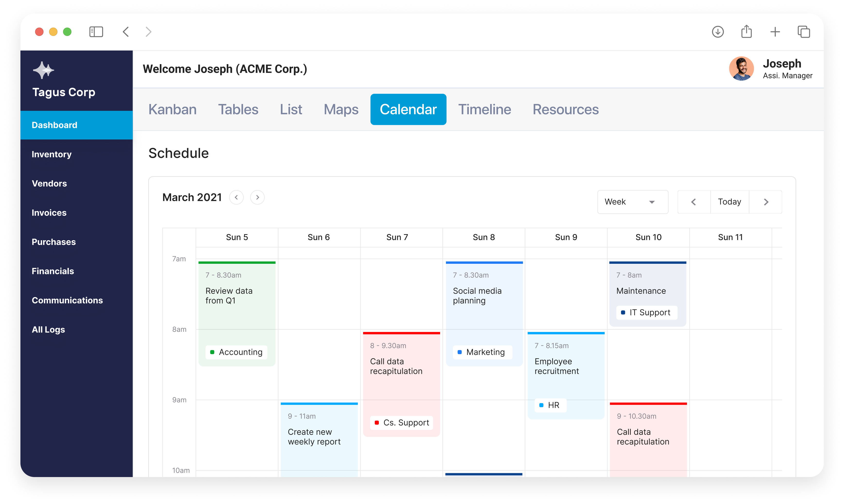Go to previous week arrow beside Today

point(693,202)
